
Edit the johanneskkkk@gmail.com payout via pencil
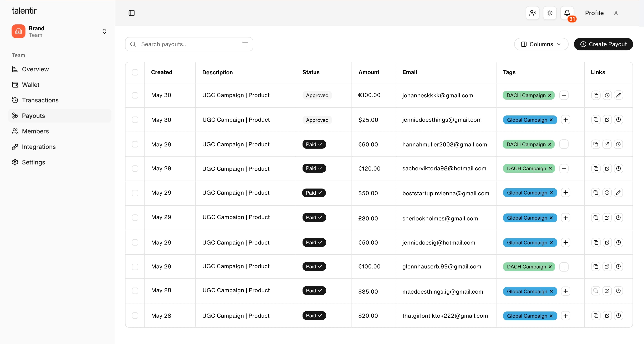618,95
